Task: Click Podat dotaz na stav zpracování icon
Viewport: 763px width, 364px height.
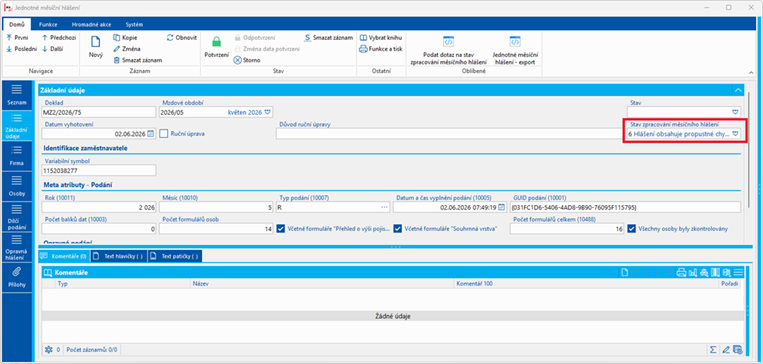Action: click(x=448, y=41)
